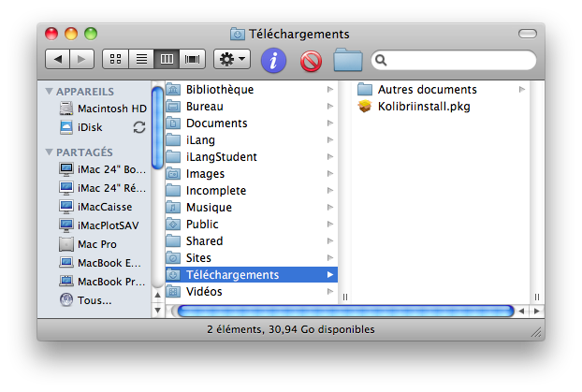Expand Bibliothèque with its arrow
The height and width of the screenshot is (392, 582).
point(330,90)
